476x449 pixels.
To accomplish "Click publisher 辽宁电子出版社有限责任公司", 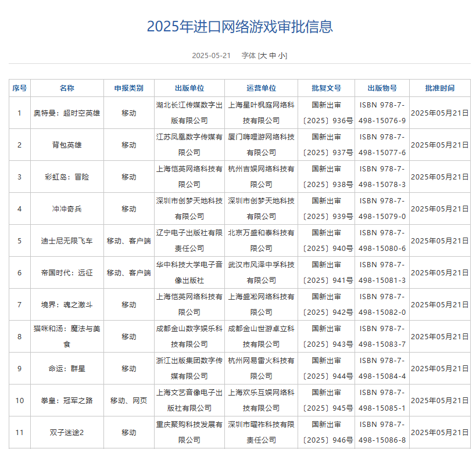I will coord(189,240).
